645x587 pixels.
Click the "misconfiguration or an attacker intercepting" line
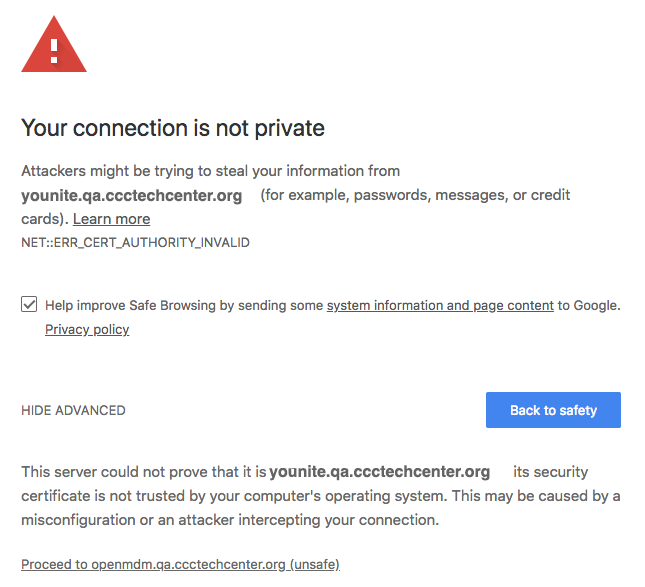tap(229, 520)
